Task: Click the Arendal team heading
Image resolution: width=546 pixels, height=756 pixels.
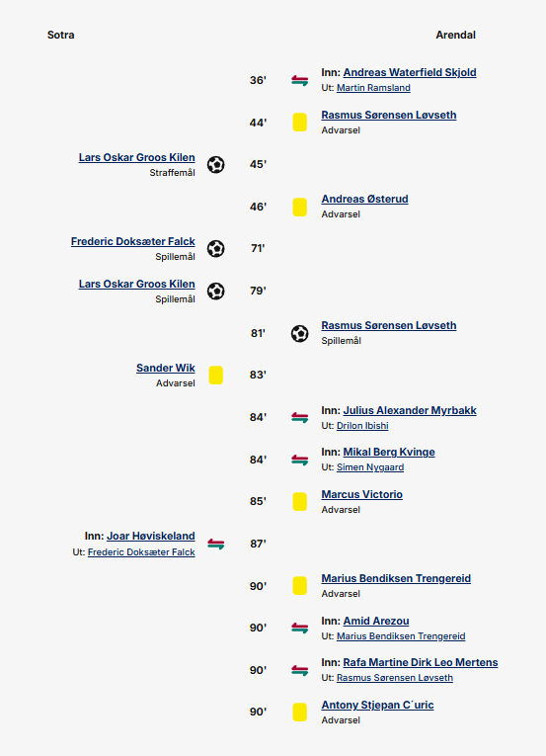Action: pyautogui.click(x=455, y=35)
